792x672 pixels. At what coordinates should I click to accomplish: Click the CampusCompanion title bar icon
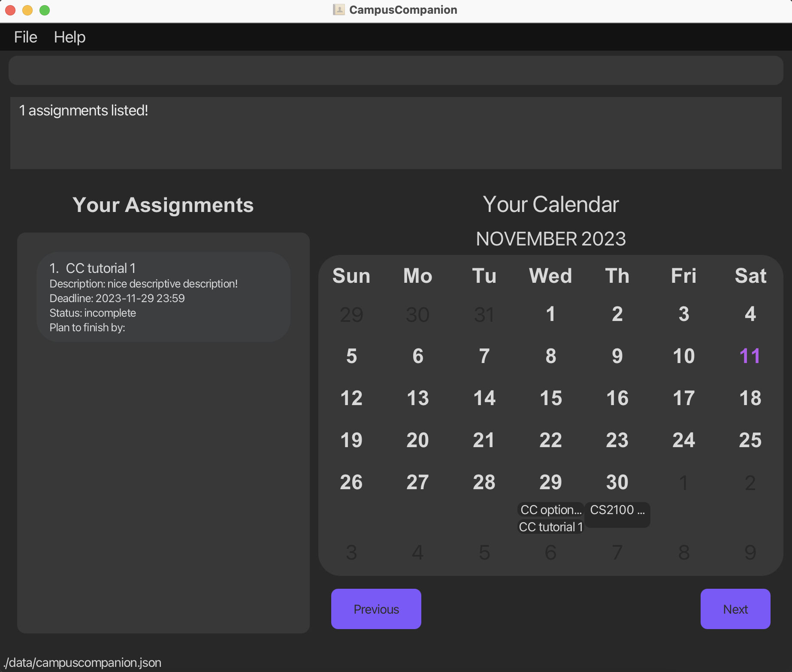(x=339, y=9)
